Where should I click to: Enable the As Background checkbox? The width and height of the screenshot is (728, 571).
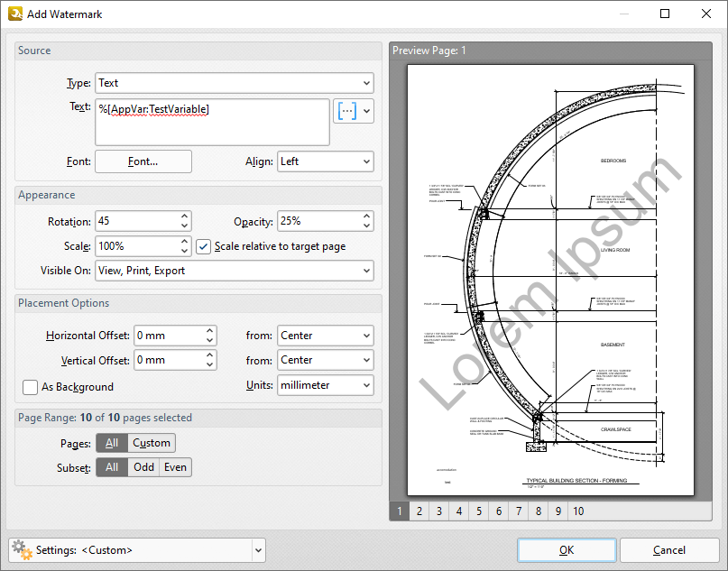point(30,387)
